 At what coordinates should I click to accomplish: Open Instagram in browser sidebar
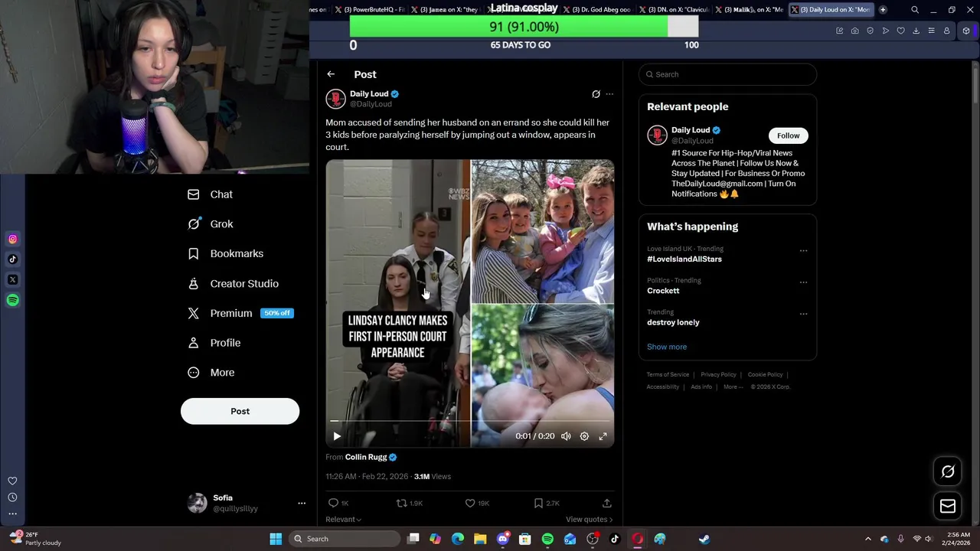point(12,240)
